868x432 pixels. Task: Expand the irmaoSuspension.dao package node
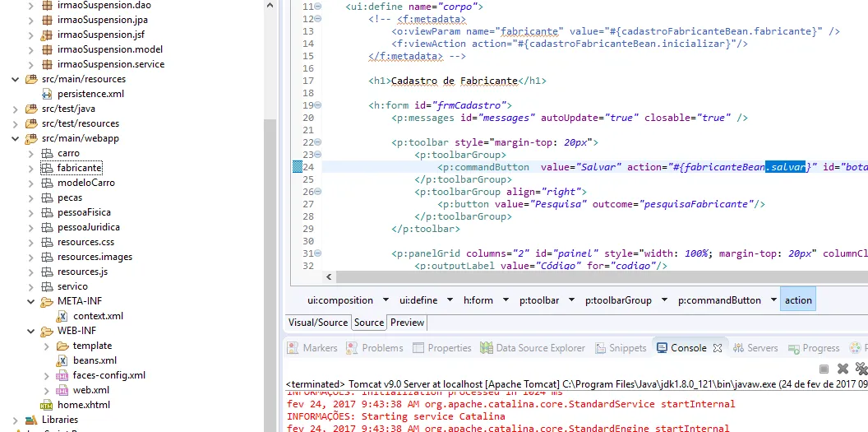point(31,5)
